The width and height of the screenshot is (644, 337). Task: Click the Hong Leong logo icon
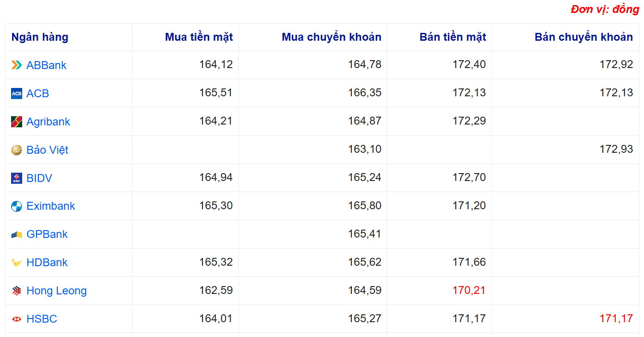[x=17, y=291]
